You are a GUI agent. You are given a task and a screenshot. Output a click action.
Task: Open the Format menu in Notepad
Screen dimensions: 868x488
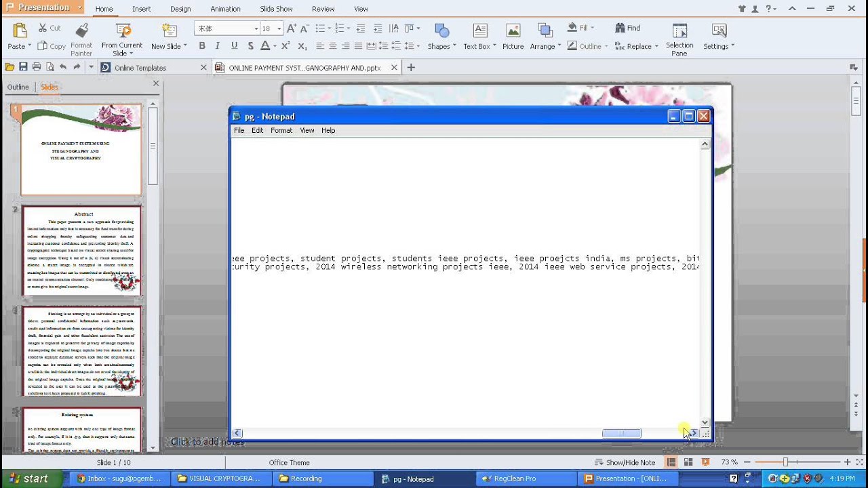281,130
